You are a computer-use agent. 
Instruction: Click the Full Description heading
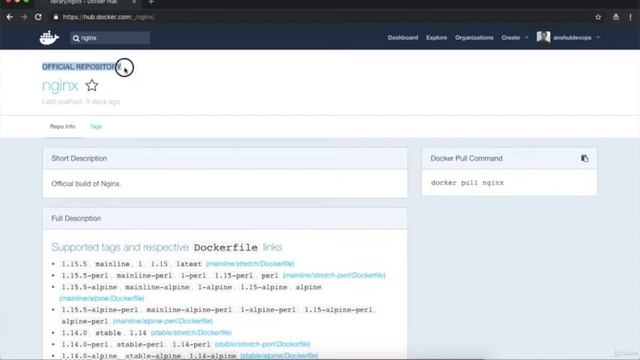[76, 218]
